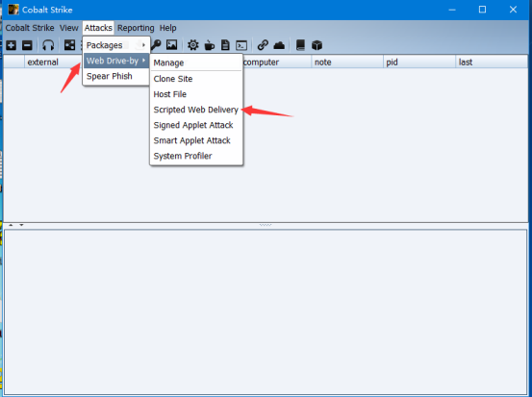
Task: Open Screenshots via the picture icon
Action: pos(171,45)
